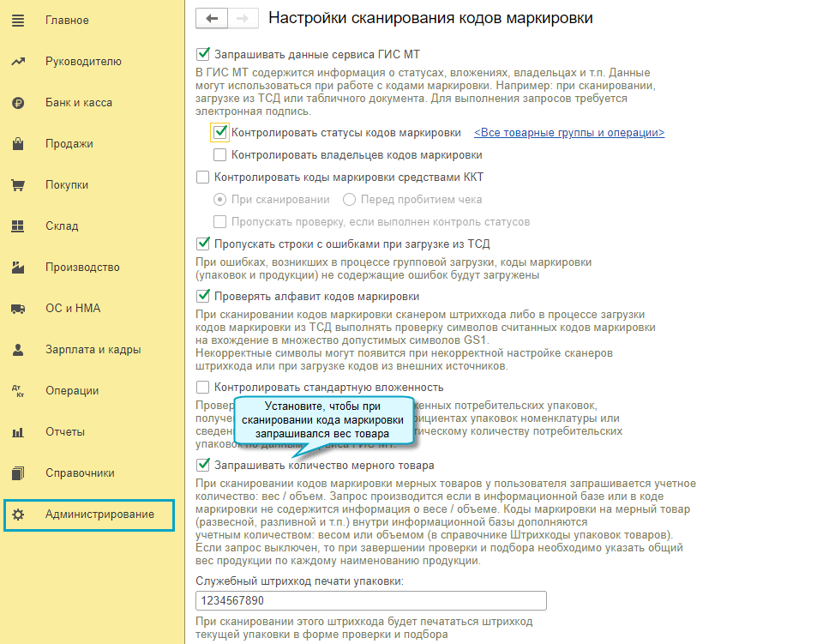Viewport: 829px width, 644px height.
Task: Click the truck icon for ОС и НМА
Action: [18, 309]
